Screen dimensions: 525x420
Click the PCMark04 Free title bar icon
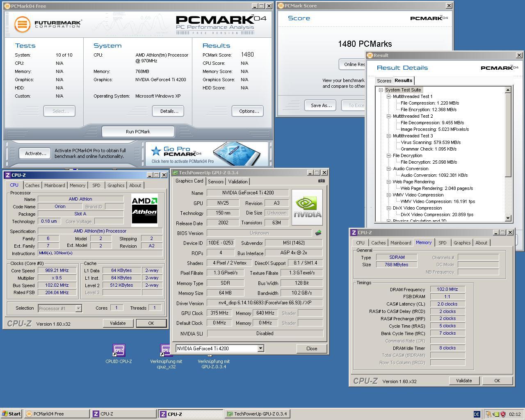7,6
